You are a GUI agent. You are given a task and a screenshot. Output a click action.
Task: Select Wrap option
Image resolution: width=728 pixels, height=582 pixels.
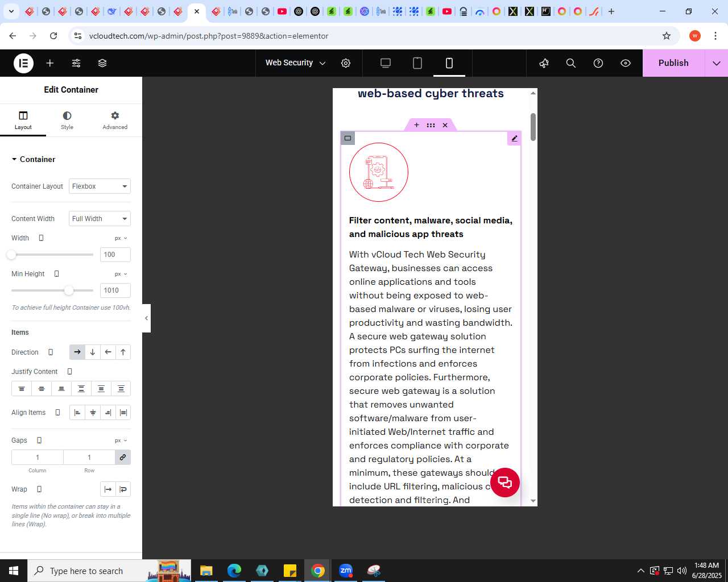[x=123, y=489]
